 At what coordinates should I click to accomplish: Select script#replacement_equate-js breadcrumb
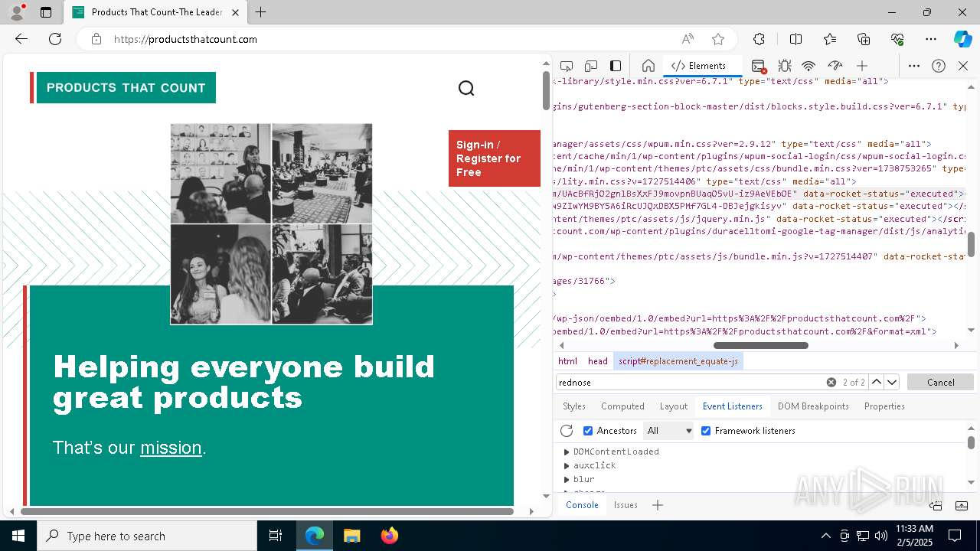point(678,361)
